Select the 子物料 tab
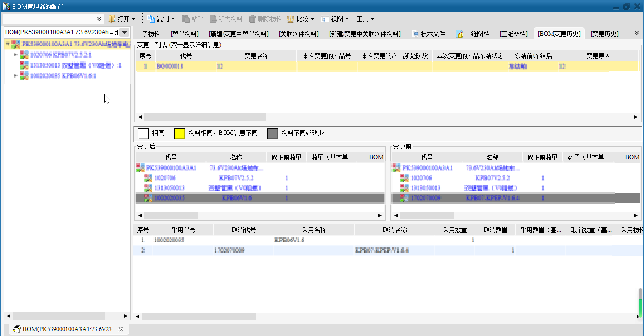This screenshot has width=644, height=336. (x=151, y=34)
